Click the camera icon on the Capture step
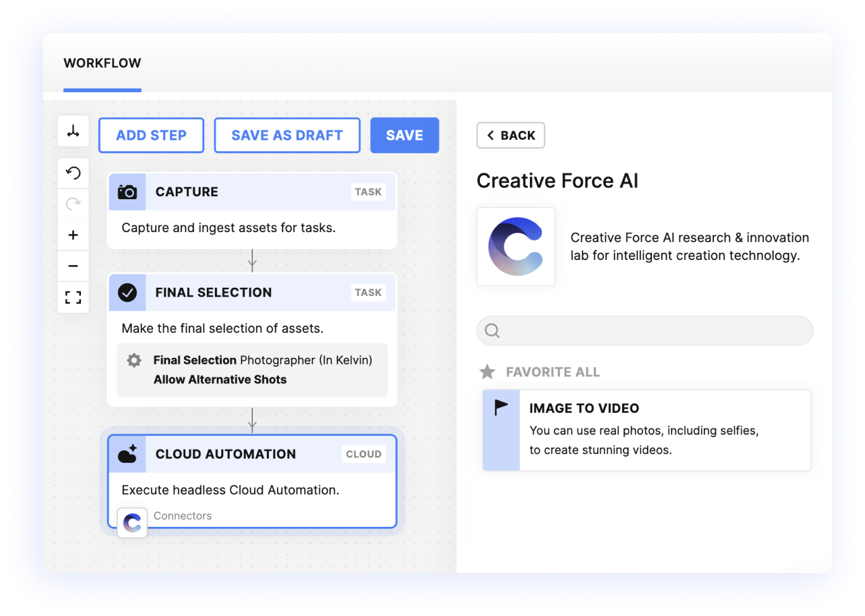This screenshot has width=865, height=616. click(128, 192)
